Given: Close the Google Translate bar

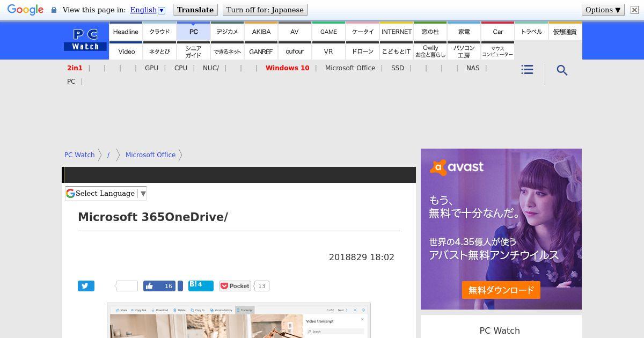Looking at the screenshot, I should pos(634,10).
